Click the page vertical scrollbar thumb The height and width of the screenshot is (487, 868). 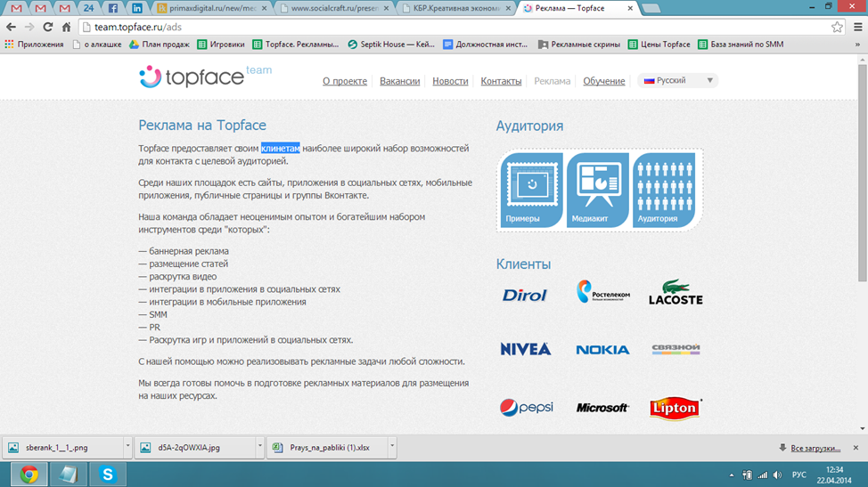click(863, 175)
